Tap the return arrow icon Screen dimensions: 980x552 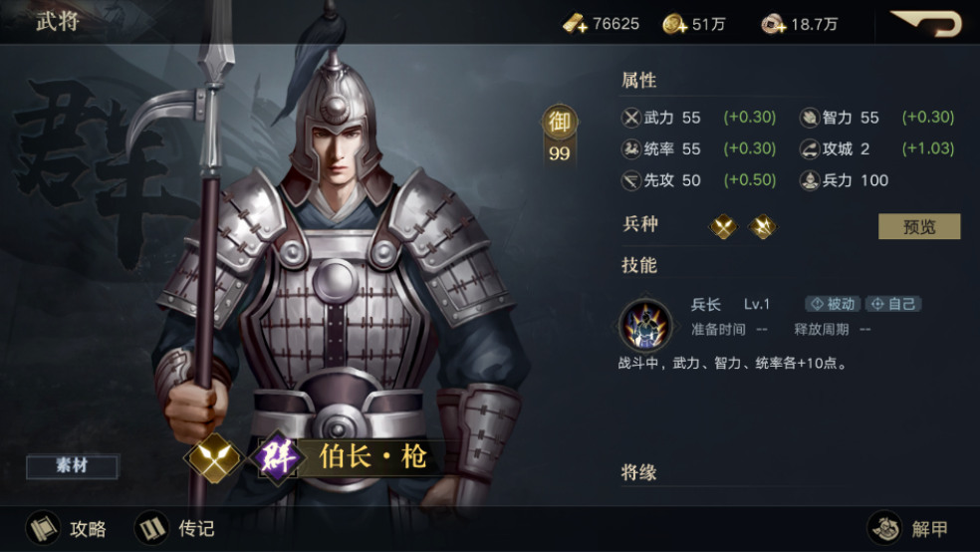pyautogui.click(x=927, y=23)
